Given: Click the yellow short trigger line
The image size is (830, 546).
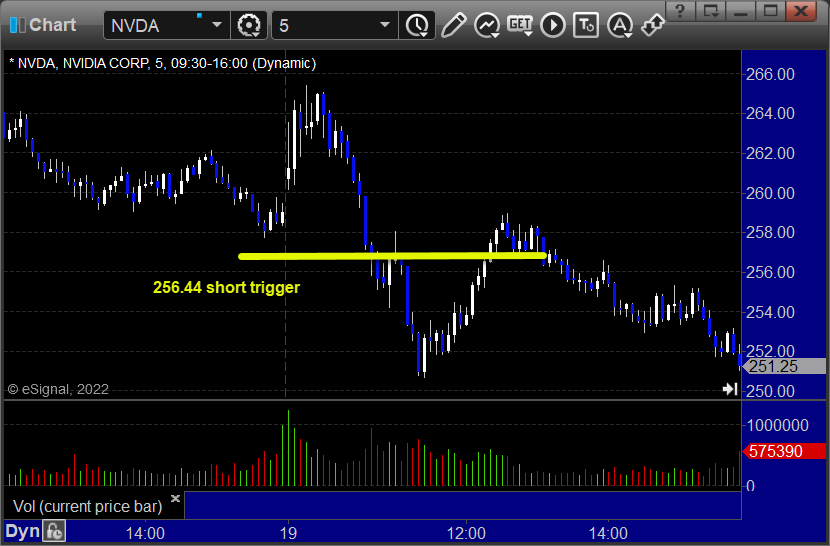Looking at the screenshot, I should pyautogui.click(x=392, y=256).
